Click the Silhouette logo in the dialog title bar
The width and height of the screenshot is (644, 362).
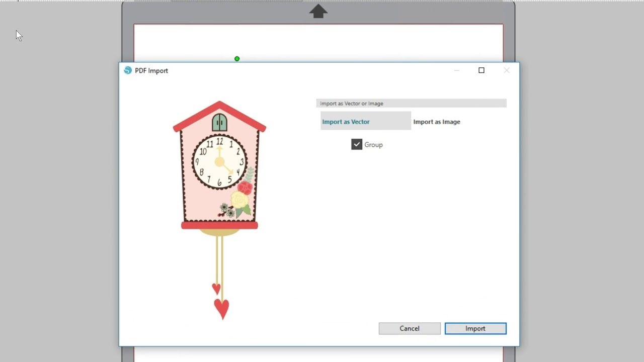pyautogui.click(x=128, y=70)
